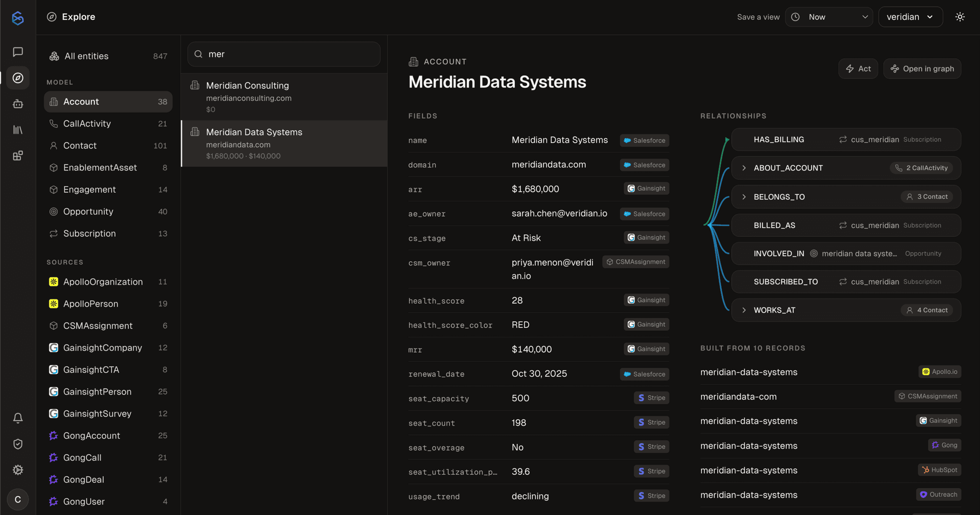Open the security shield icon
980x515 pixels.
18,444
